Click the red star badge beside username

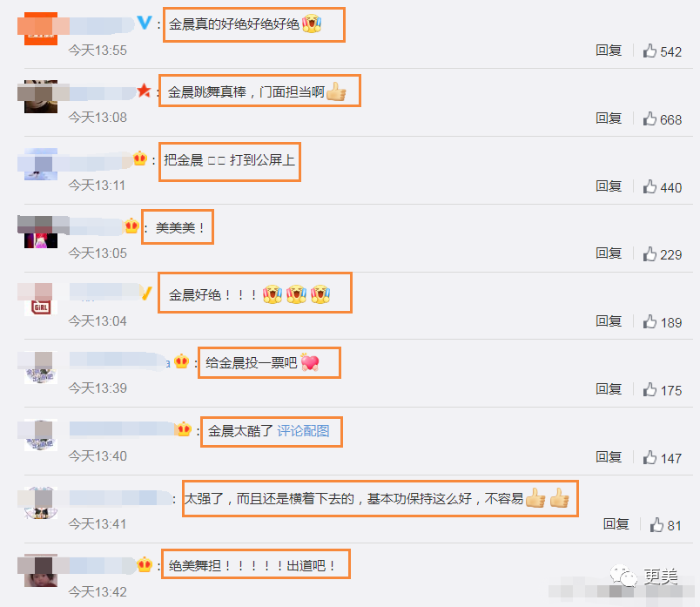(144, 91)
